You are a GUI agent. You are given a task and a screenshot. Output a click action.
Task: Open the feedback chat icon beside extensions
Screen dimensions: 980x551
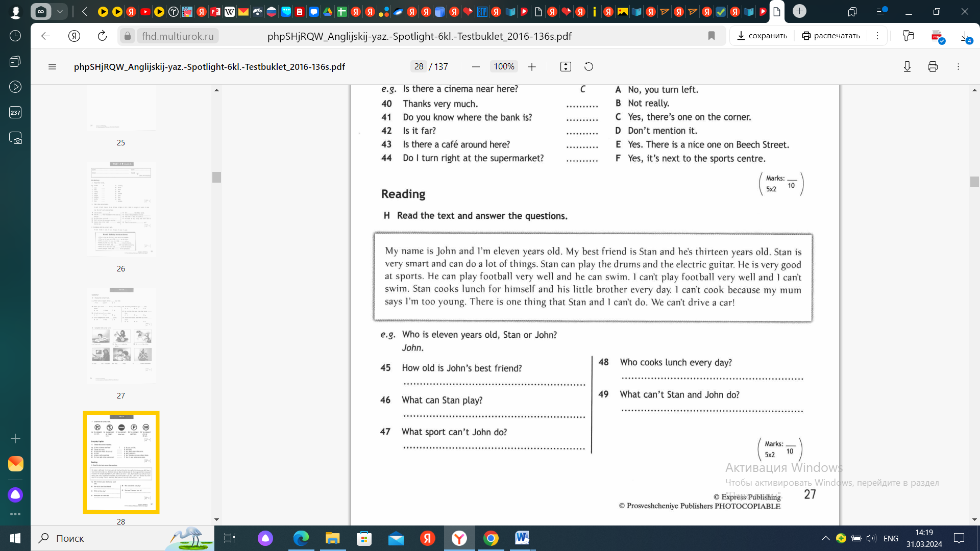908,36
